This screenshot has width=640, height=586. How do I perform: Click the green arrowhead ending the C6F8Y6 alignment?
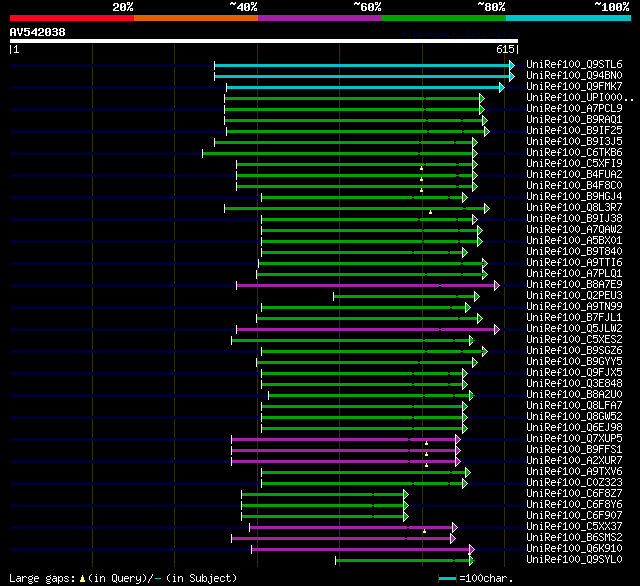tap(406, 506)
